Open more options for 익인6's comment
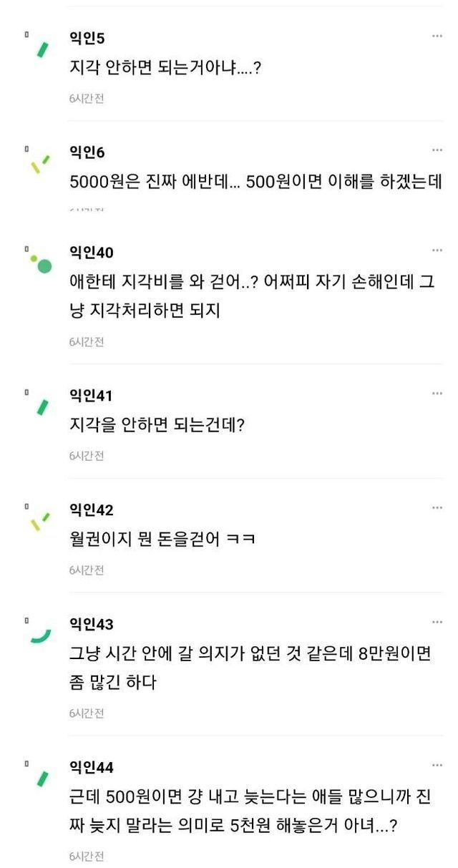This screenshot has height=868, width=458. pos(437,150)
